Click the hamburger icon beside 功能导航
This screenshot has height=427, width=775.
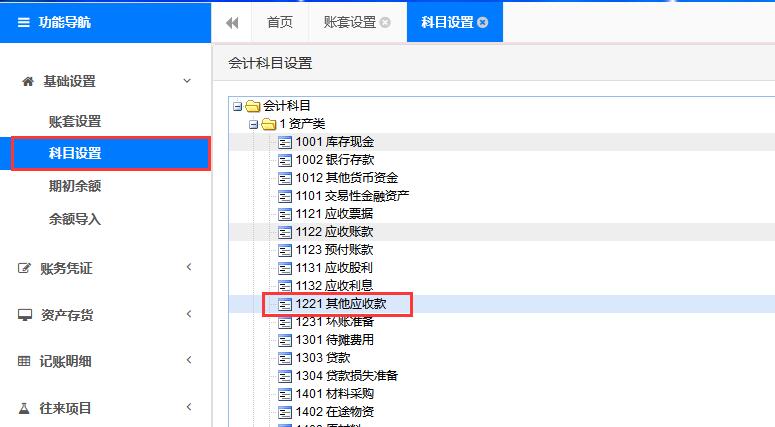(24, 22)
